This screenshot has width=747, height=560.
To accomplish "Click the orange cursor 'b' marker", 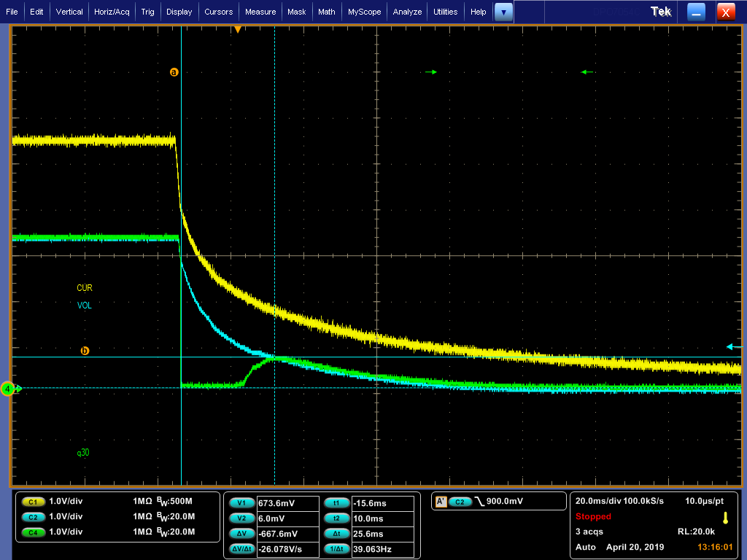I will pos(85,351).
